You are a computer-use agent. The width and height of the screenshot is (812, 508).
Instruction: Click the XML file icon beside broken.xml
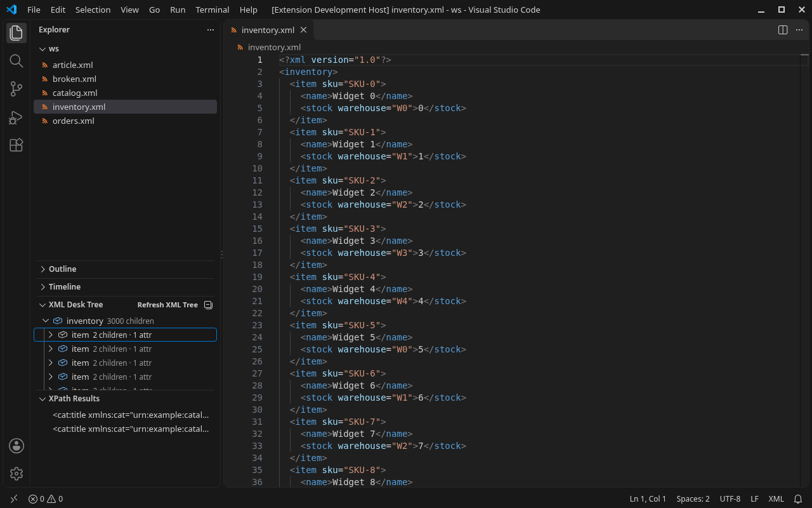click(45, 79)
